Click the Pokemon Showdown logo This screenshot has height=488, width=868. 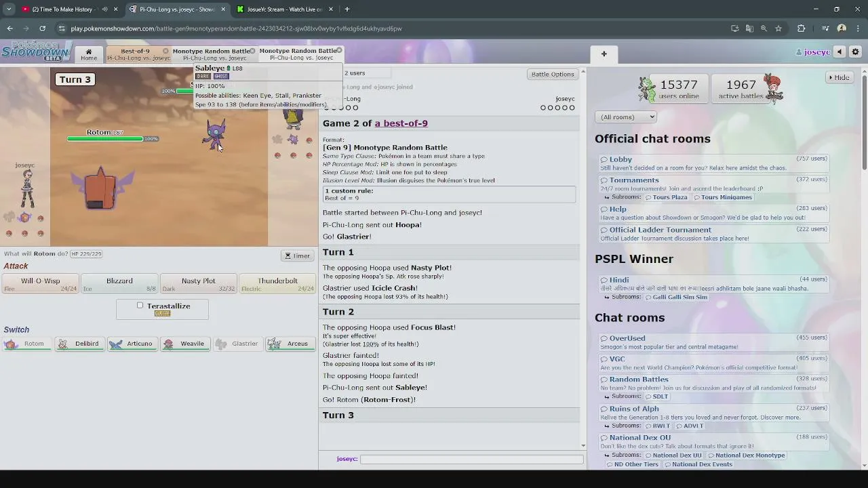pos(36,52)
